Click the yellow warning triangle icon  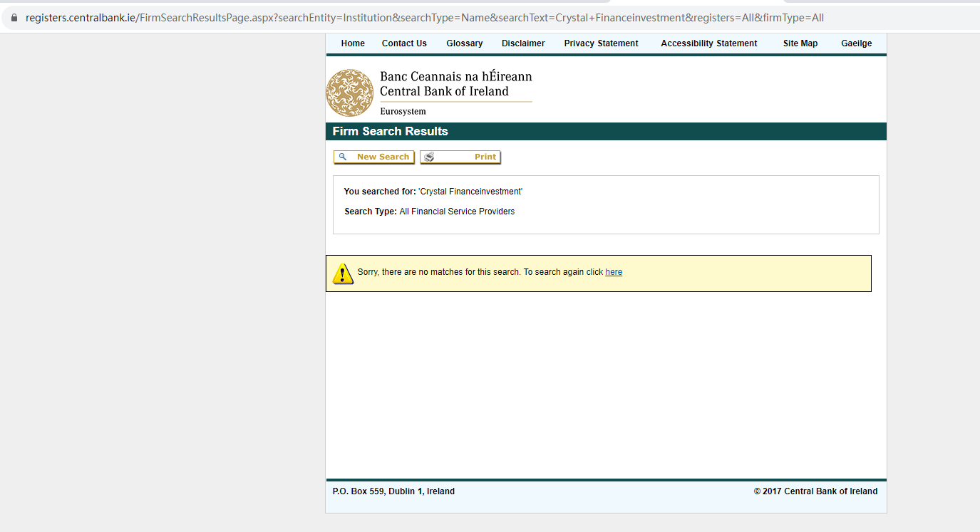click(343, 273)
